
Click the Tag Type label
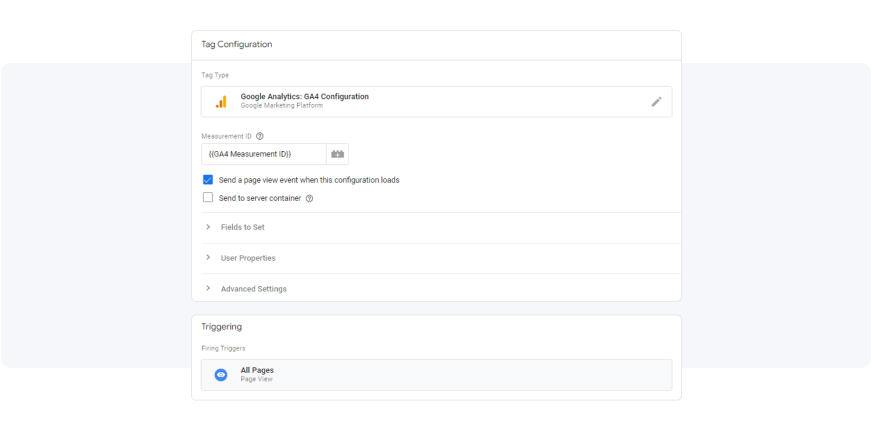point(215,75)
